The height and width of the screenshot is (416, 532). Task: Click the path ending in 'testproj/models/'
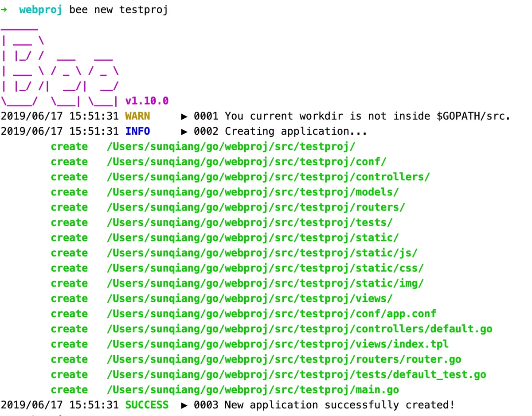253,192
